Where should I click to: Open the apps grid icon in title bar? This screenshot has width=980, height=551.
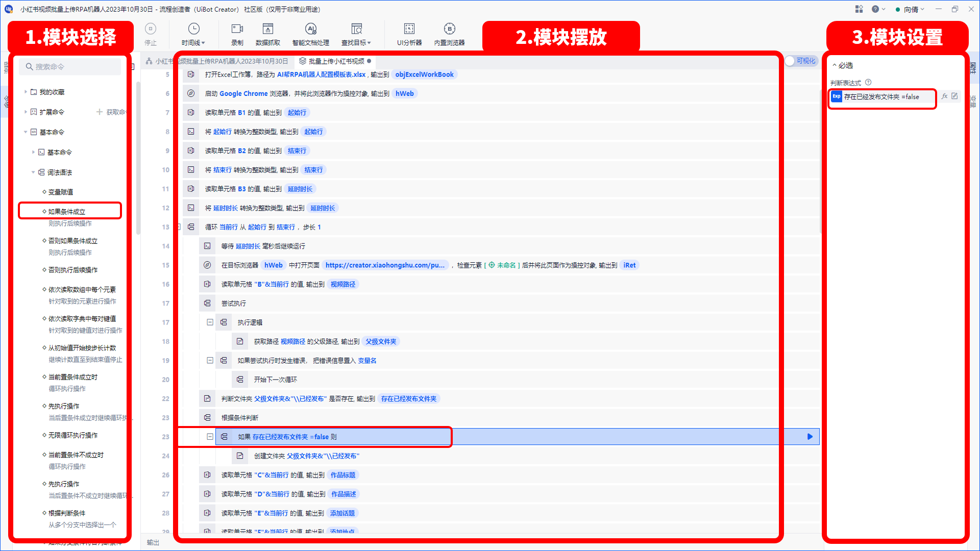point(859,9)
